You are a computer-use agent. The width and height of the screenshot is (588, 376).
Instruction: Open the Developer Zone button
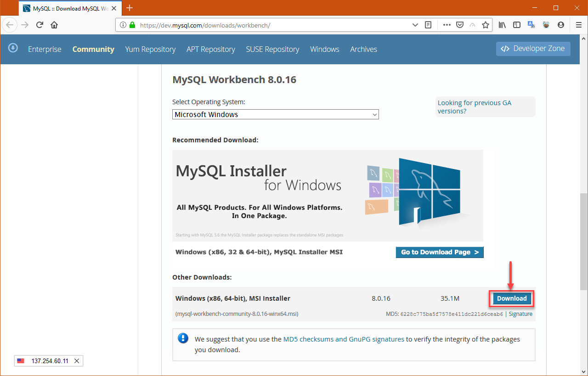pyautogui.click(x=533, y=49)
